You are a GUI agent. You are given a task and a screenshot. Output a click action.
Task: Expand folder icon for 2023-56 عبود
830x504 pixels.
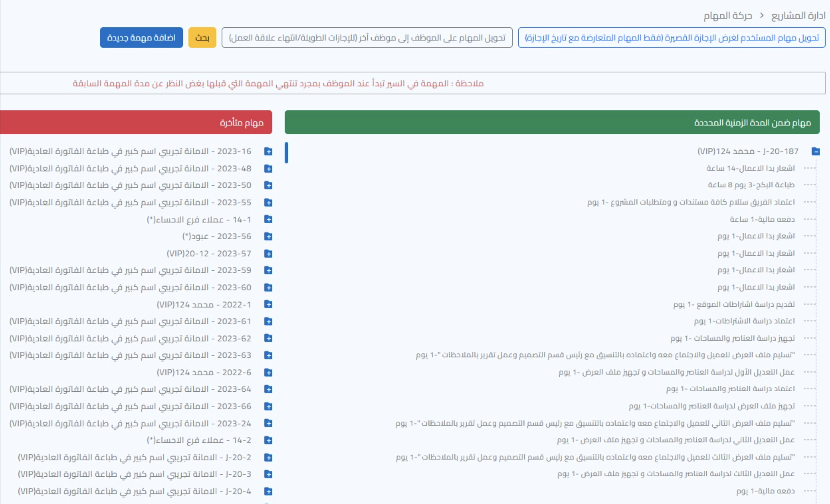coord(268,236)
